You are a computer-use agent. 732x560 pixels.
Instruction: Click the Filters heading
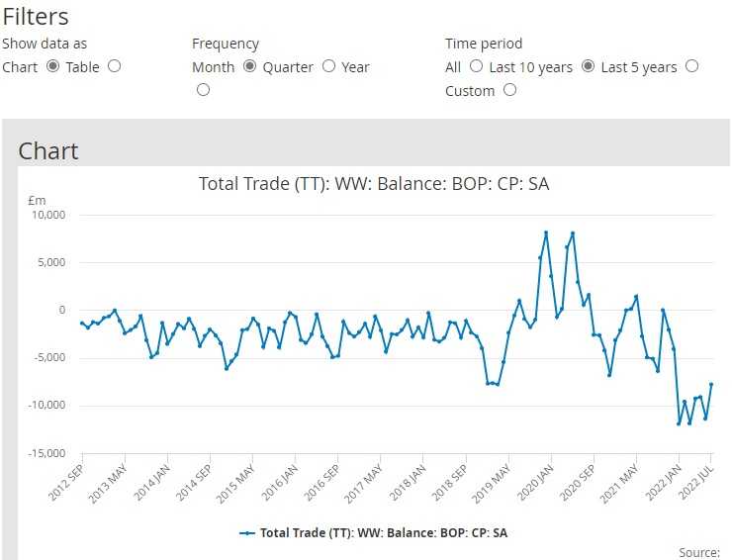point(36,17)
